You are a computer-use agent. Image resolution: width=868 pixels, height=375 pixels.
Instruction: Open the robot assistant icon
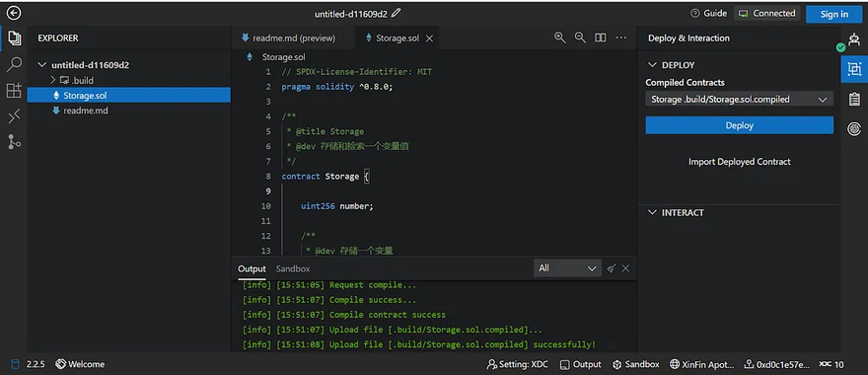(854, 39)
